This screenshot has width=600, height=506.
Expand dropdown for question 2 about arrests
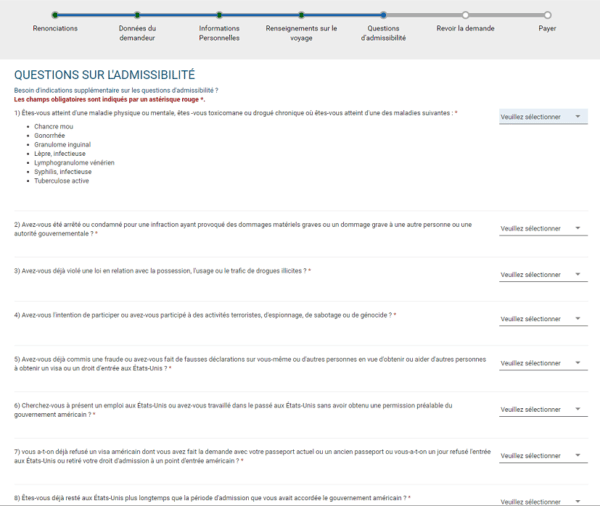[x=543, y=229]
